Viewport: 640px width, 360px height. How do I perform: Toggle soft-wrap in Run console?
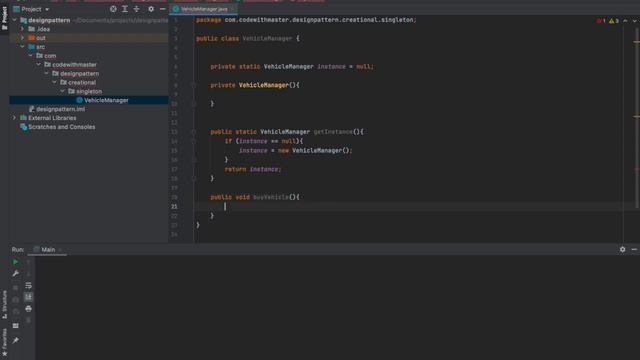(x=28, y=285)
